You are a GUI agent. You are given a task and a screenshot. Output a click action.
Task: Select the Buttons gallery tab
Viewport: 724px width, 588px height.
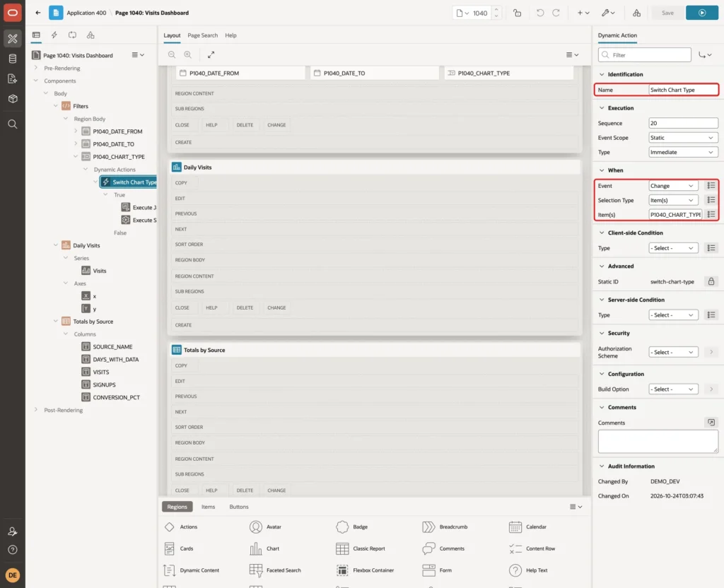pyautogui.click(x=239, y=507)
